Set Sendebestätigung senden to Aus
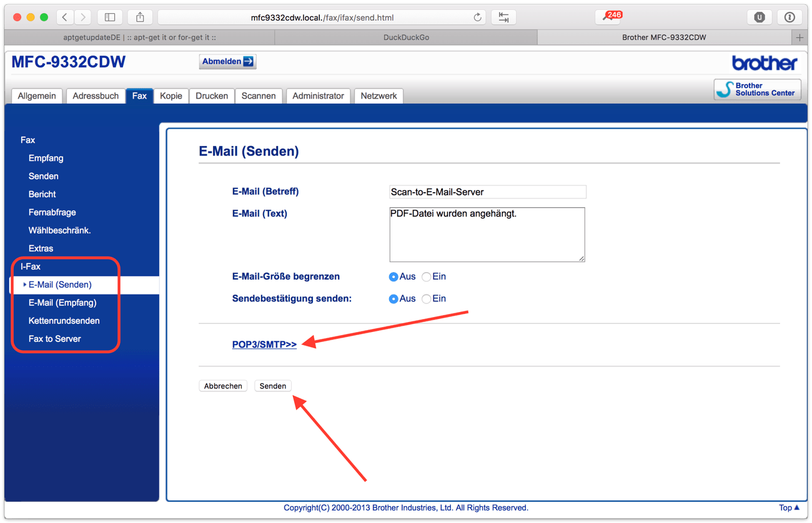The height and width of the screenshot is (523, 812). (394, 299)
